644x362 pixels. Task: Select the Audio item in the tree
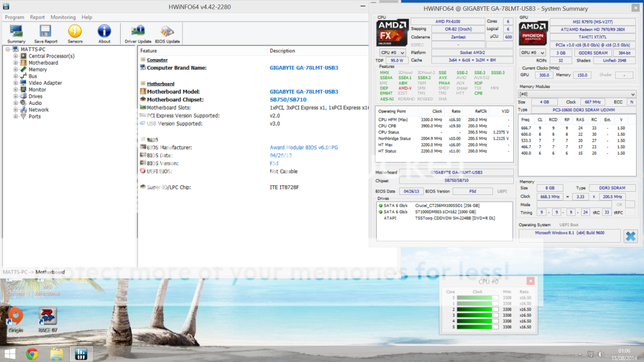(x=35, y=103)
